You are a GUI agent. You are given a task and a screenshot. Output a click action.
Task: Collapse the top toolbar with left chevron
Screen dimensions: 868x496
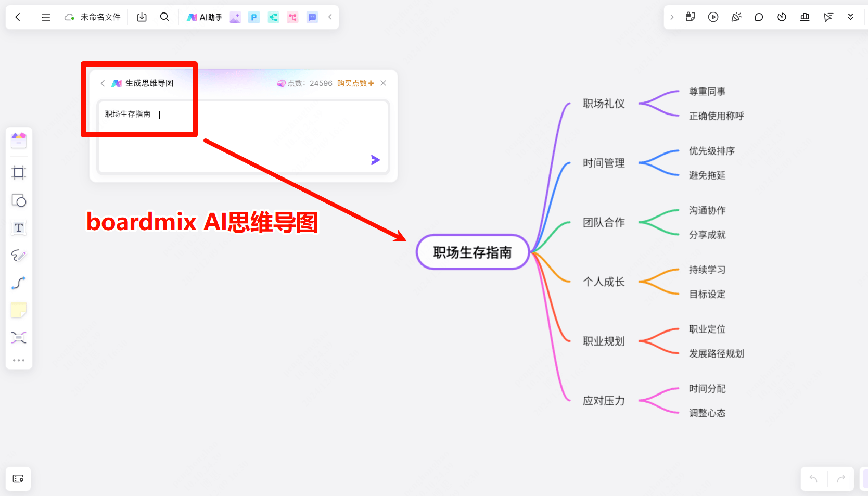[330, 17]
